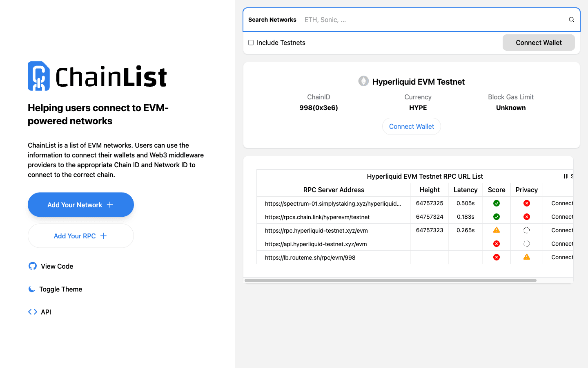Screen dimensions: 588x368
Task: Click the spectrum-01.simplystaking.xyz RPC address
Action: 333,203
